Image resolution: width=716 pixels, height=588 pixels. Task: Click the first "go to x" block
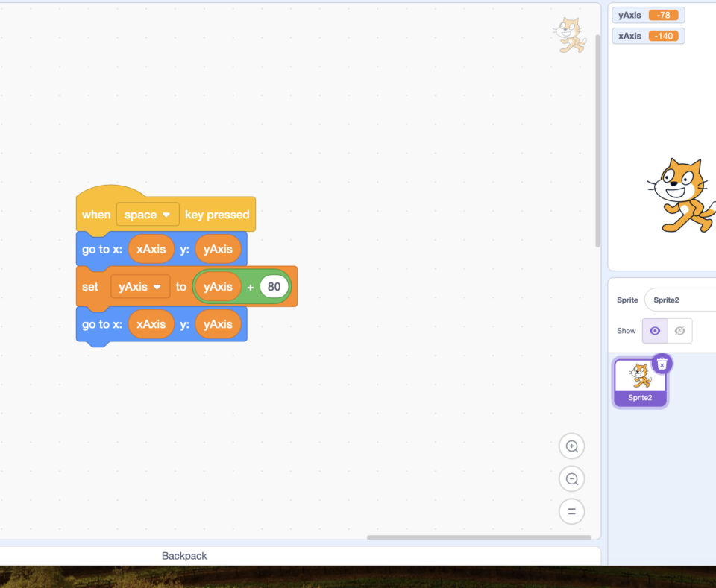(101, 249)
